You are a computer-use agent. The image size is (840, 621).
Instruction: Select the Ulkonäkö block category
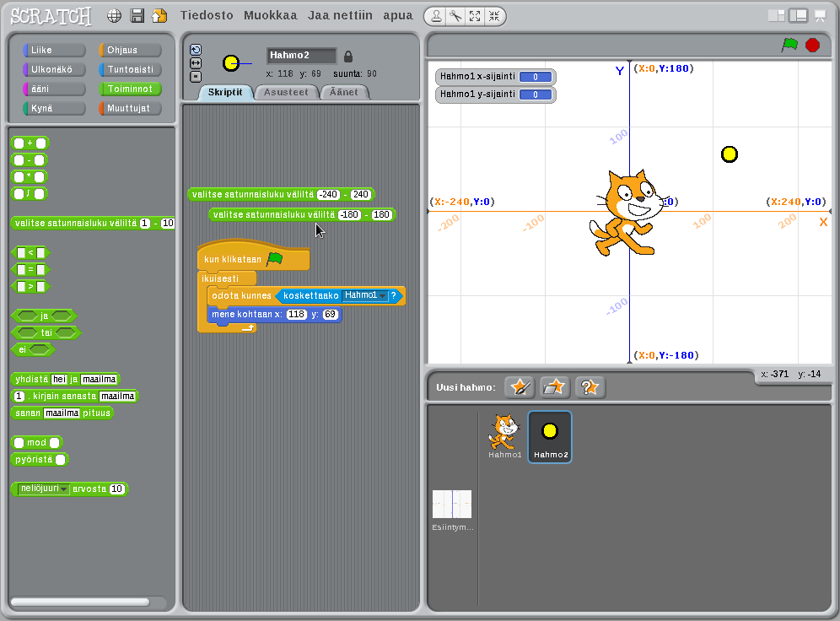[x=54, y=69]
